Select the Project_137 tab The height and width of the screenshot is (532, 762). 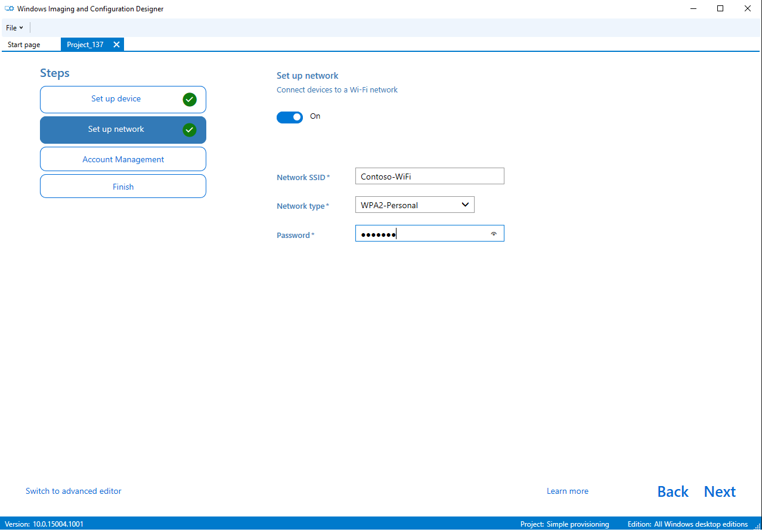(85, 44)
